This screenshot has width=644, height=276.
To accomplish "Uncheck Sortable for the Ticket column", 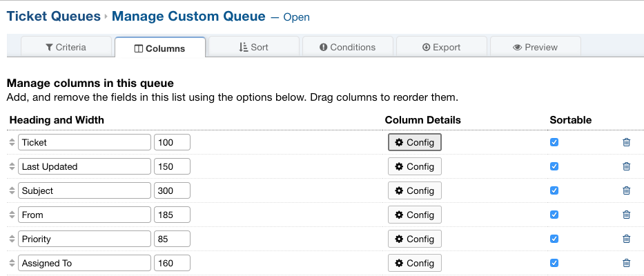I will point(554,142).
